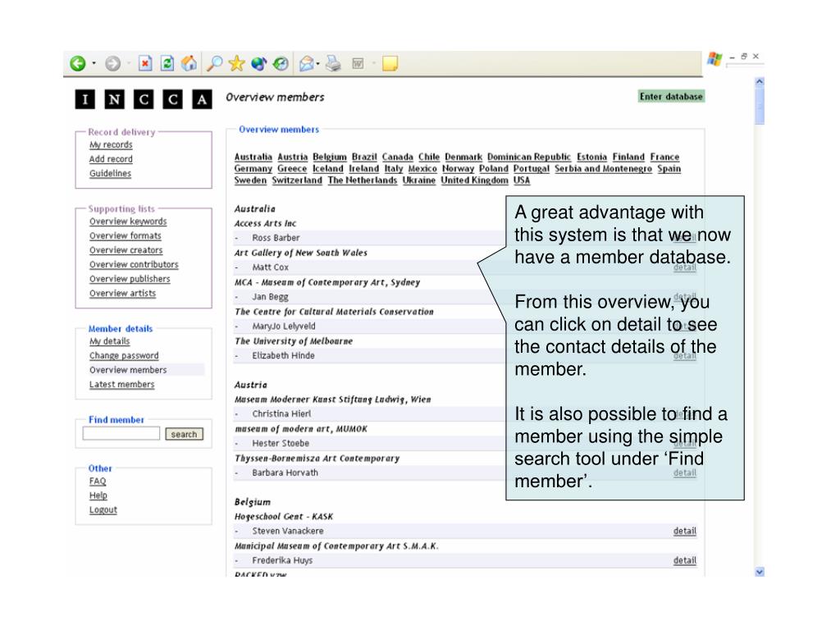Click the yellow Discuss note icon
This screenshot has width=840, height=630.
(x=390, y=64)
